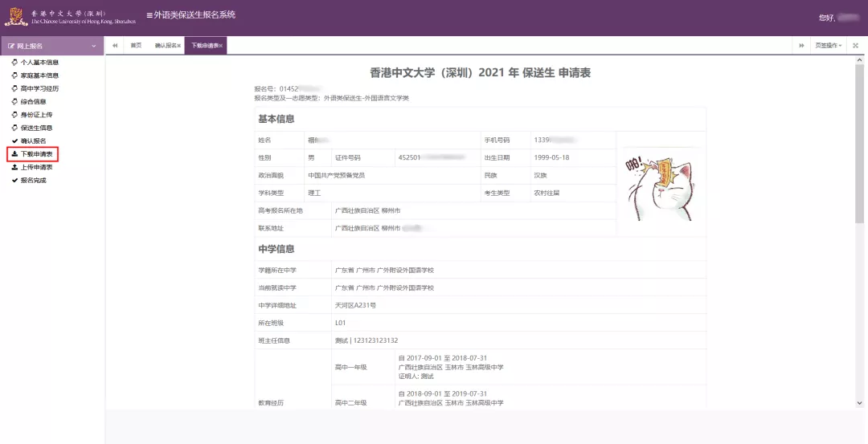The image size is (868, 444).
Task: Click the upload icon beside 上传申请表
Action: [x=14, y=167]
